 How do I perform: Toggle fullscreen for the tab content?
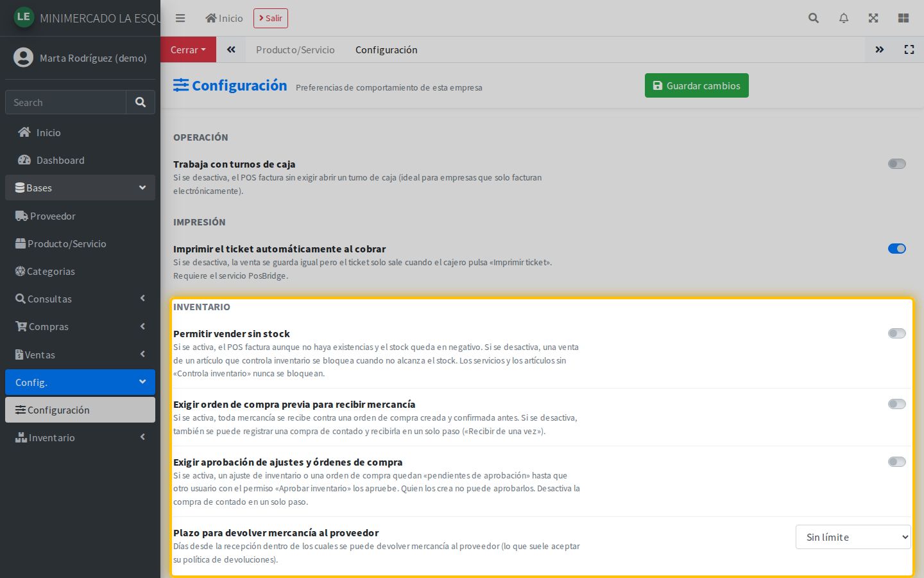click(x=909, y=49)
